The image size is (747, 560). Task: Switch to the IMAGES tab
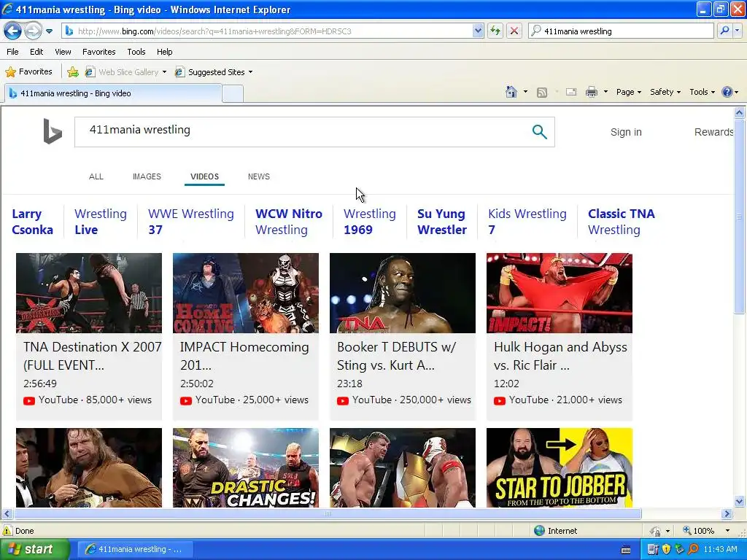coord(147,176)
